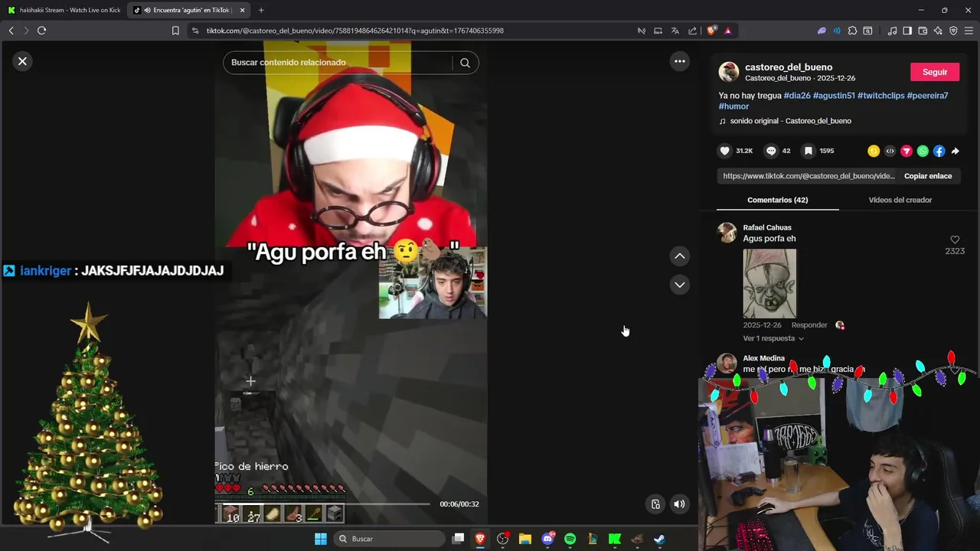This screenshot has width=980, height=551.
Task: Open Brave Wallet icon
Action: (x=923, y=31)
